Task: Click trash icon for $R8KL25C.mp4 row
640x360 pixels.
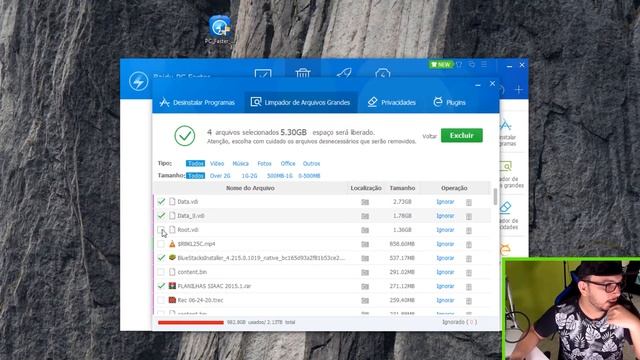Action: coord(469,244)
